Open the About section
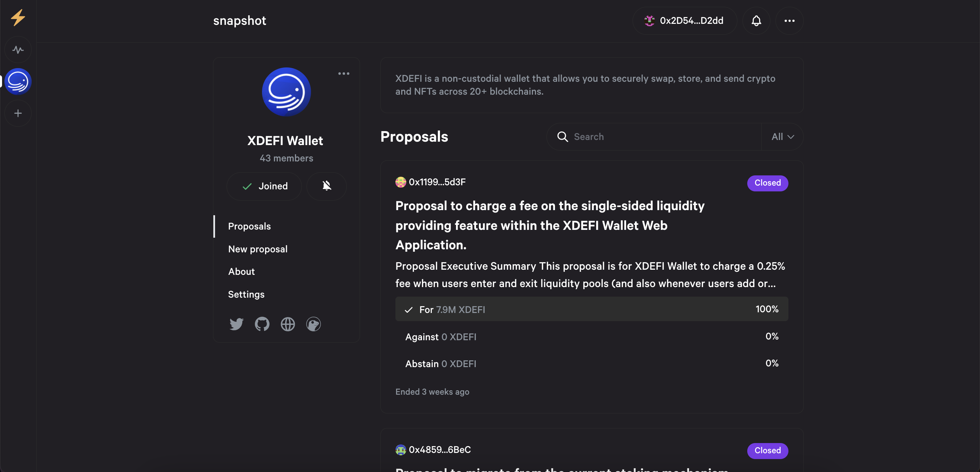Screen dimensions: 980x472 (x=241, y=271)
